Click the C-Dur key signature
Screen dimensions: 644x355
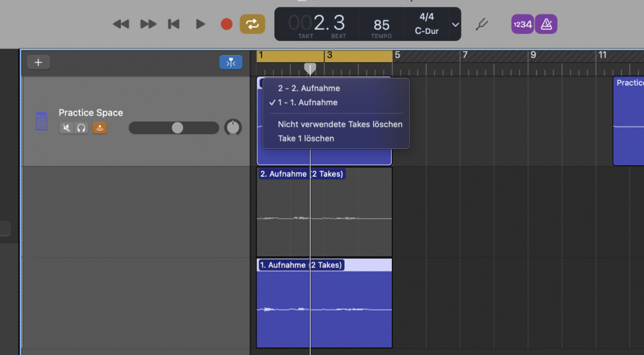click(x=426, y=31)
